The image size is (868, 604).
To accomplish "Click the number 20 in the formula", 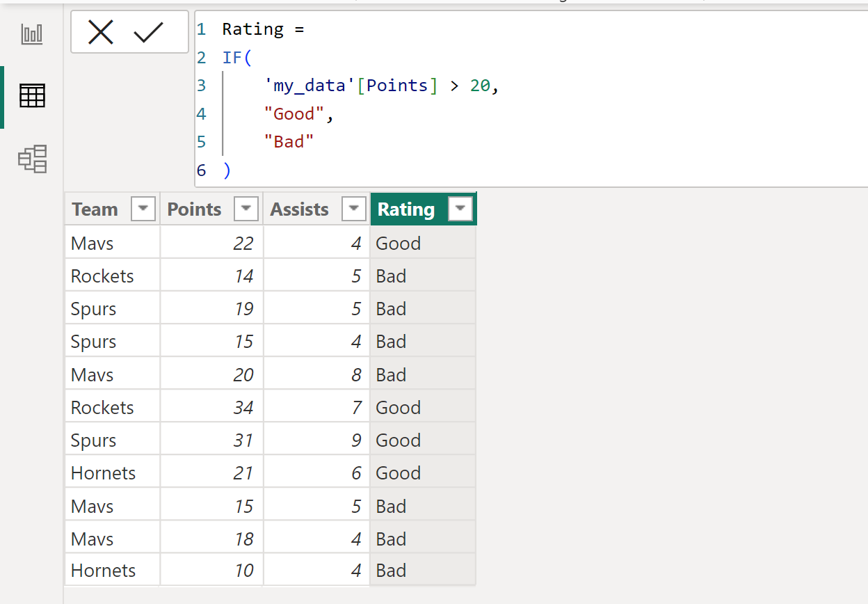I will coord(480,86).
